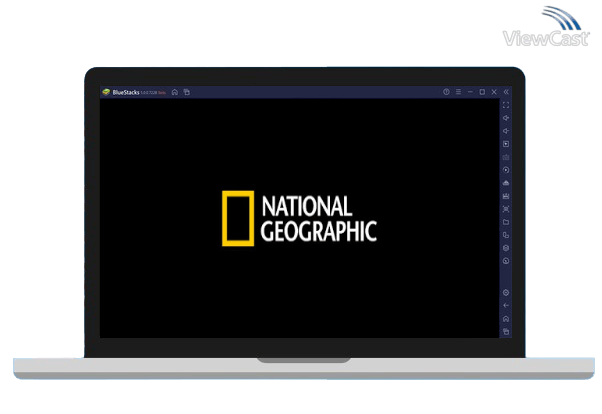Close the BlueStacks window
This screenshot has height=414, width=602.
494,92
